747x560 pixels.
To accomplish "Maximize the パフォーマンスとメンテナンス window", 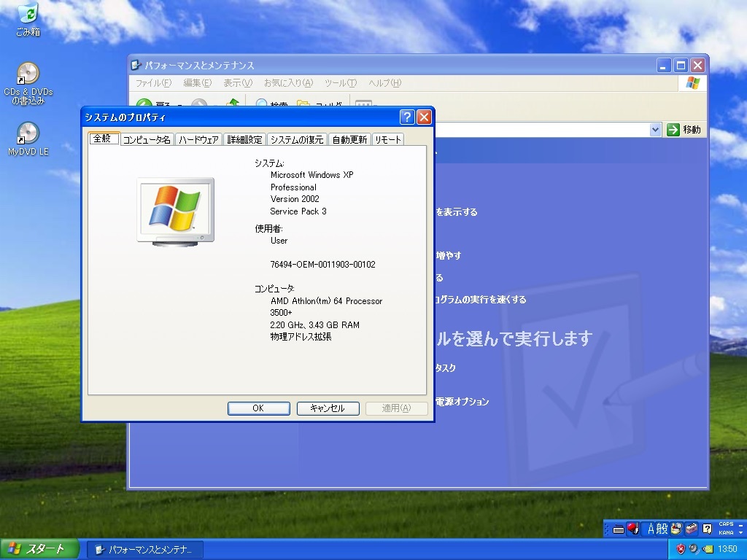I will 681,65.
